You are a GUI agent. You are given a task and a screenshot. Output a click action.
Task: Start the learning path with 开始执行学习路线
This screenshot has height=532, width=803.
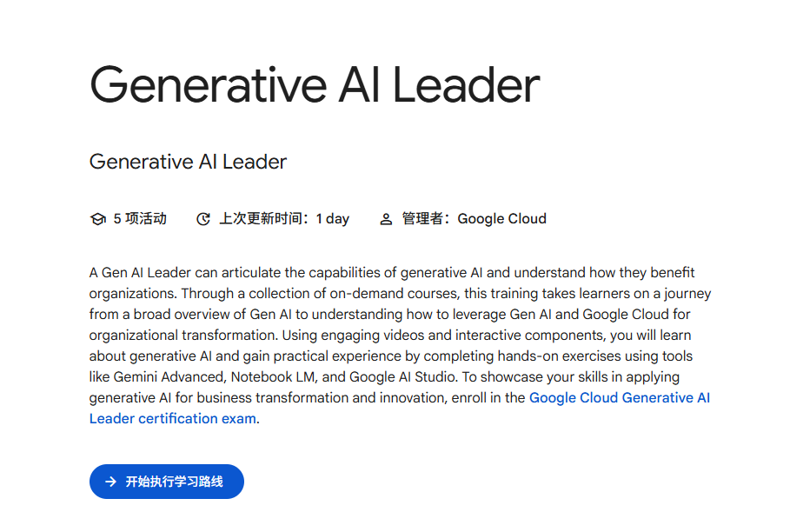pos(174,482)
